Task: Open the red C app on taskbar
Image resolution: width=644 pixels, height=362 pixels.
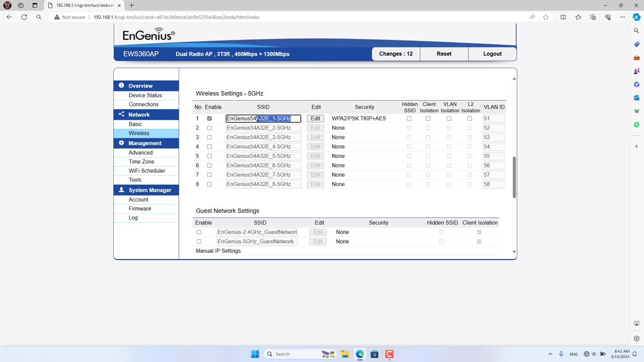Action: click(389, 354)
